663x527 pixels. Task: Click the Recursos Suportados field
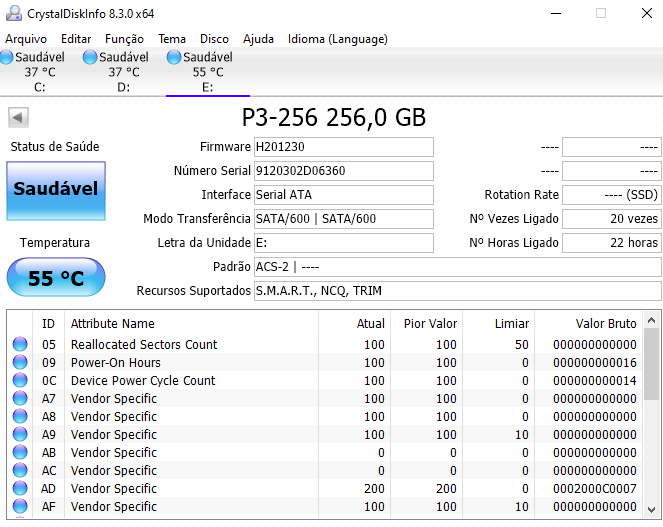click(458, 291)
